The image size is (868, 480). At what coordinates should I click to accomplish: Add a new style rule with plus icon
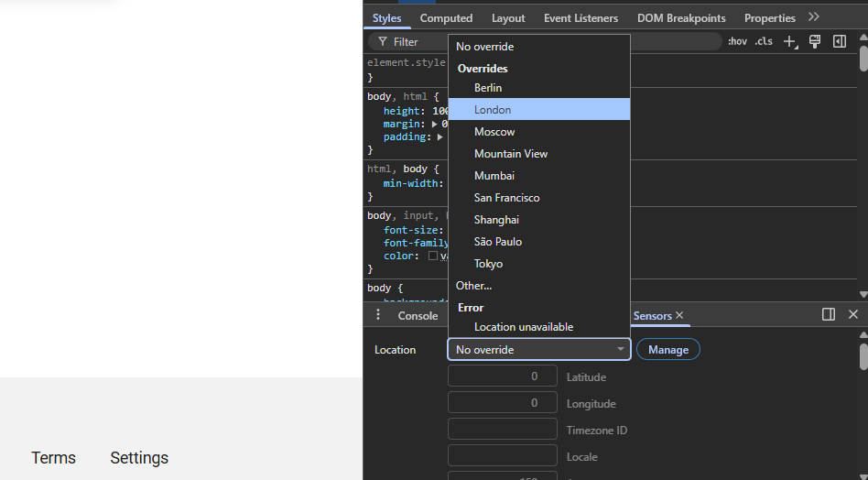pos(790,41)
